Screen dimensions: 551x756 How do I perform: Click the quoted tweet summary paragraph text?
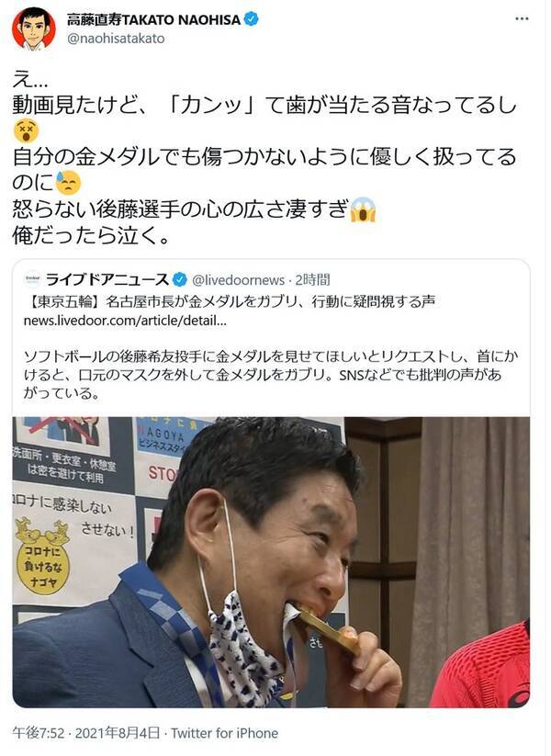click(271, 375)
